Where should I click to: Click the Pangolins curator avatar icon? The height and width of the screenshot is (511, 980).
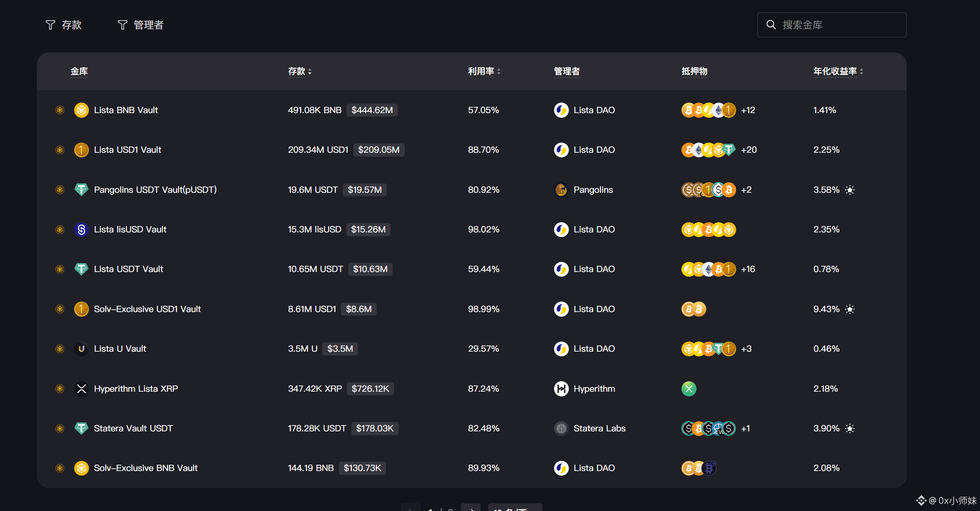tap(561, 190)
